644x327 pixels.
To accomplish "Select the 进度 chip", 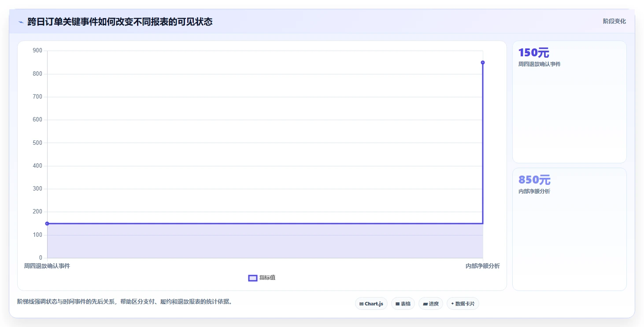I will (431, 304).
